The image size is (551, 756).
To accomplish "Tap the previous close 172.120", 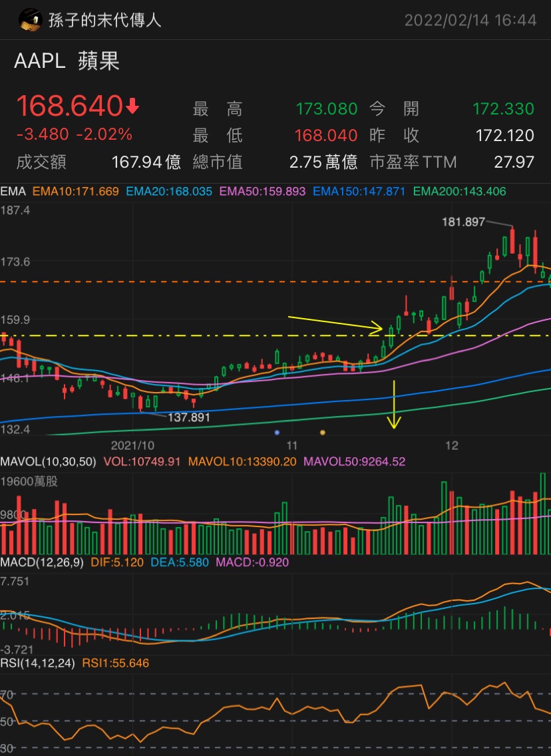I will coord(504,135).
